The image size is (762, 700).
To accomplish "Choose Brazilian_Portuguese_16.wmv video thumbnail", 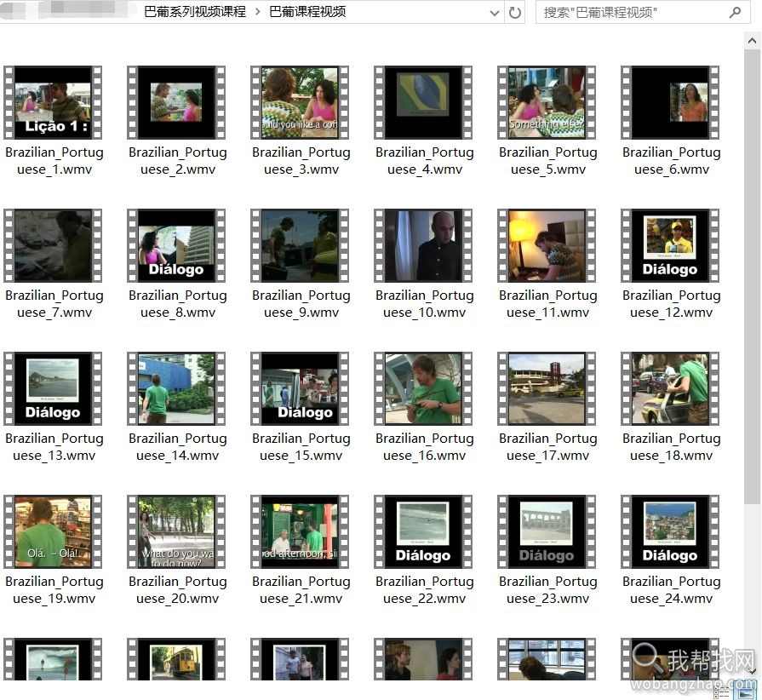I will [423, 388].
